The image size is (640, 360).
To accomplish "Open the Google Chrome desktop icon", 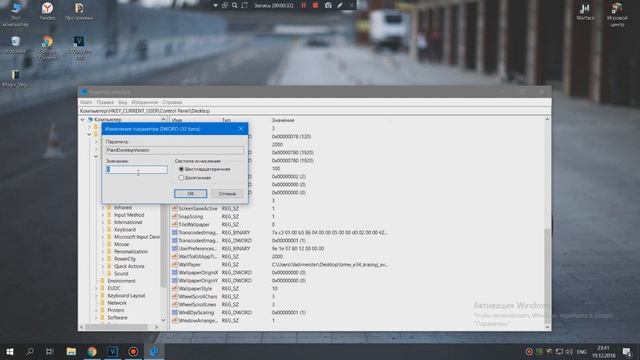I will [47, 47].
